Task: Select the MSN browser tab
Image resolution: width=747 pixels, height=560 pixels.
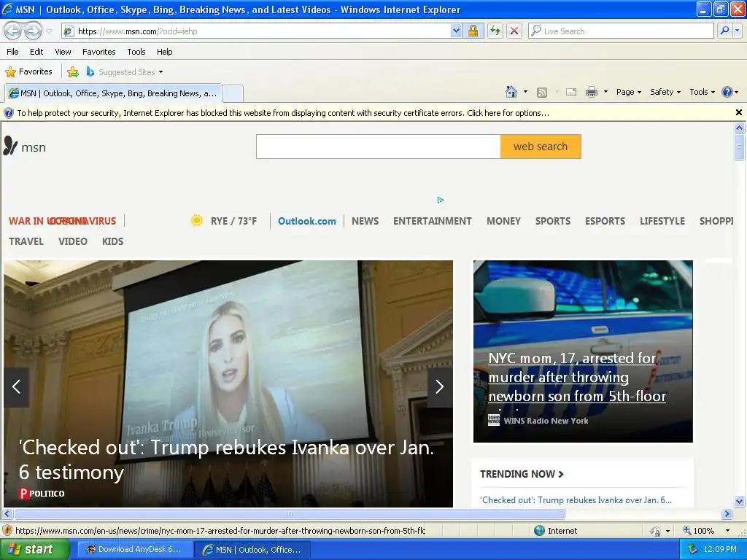Action: click(113, 93)
